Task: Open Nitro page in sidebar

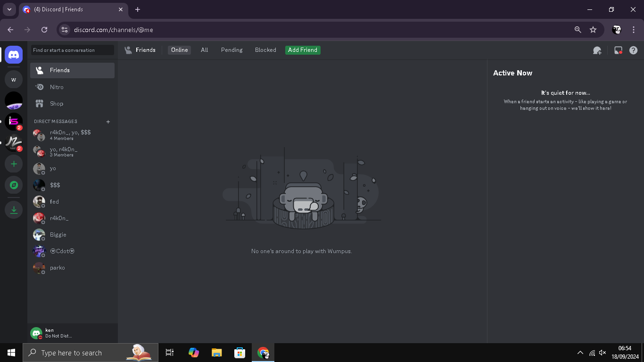Action: tap(72, 87)
